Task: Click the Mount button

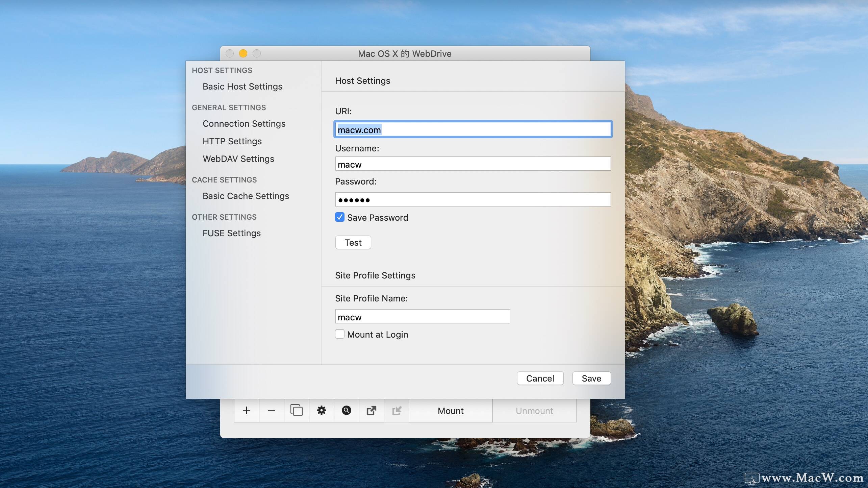Action: click(x=451, y=411)
